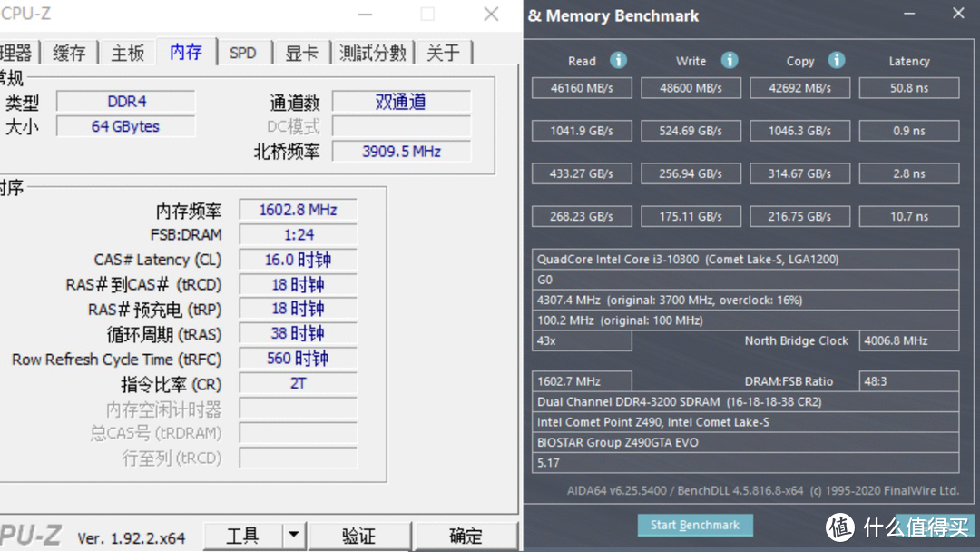Click the 216.75 GB/s copy value

(x=800, y=216)
